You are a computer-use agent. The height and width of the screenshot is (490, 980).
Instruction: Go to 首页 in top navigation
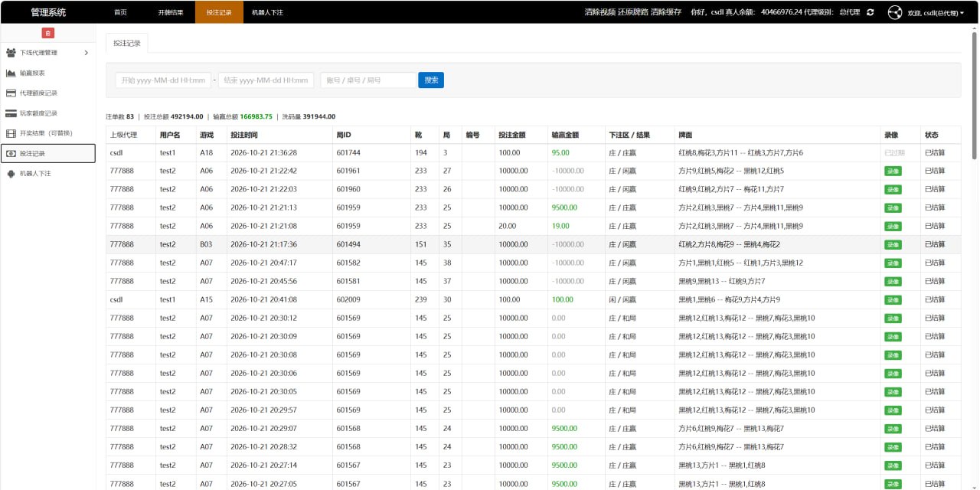click(x=120, y=13)
